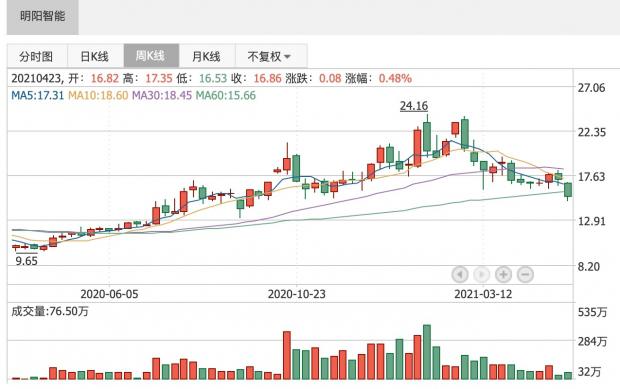This screenshot has height=389, width=620.
Task: Switch to the 日K线 tab
Action: click(x=95, y=56)
